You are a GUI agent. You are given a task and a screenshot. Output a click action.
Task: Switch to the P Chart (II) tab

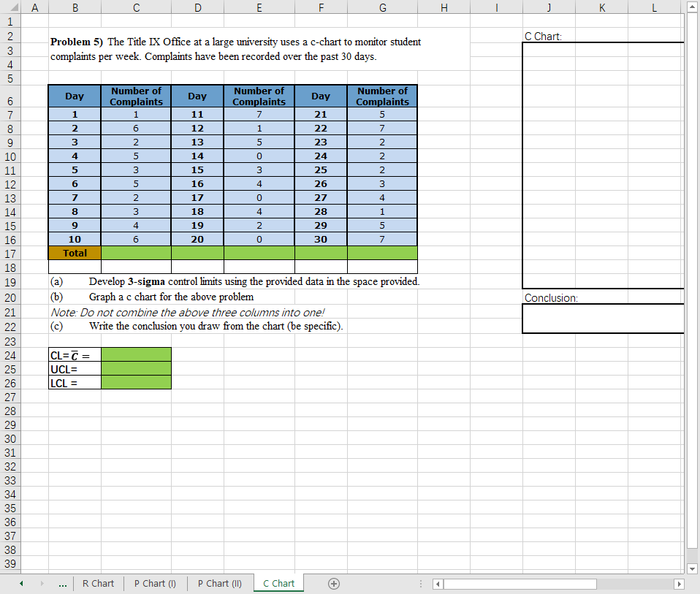click(220, 583)
